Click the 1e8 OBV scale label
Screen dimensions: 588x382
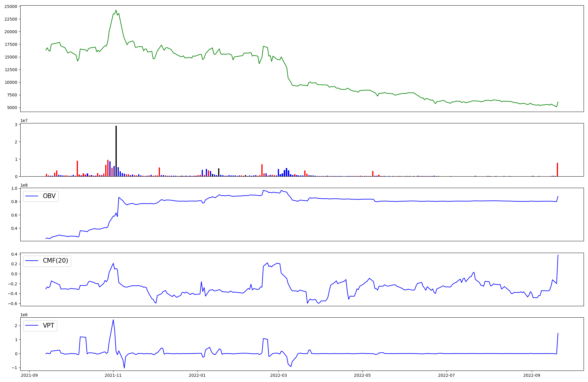pyautogui.click(x=24, y=185)
